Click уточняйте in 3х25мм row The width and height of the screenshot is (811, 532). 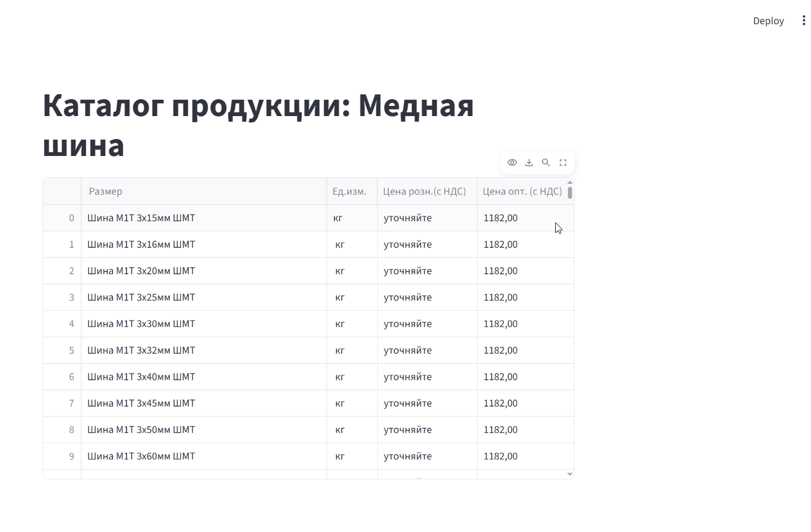click(x=427, y=297)
